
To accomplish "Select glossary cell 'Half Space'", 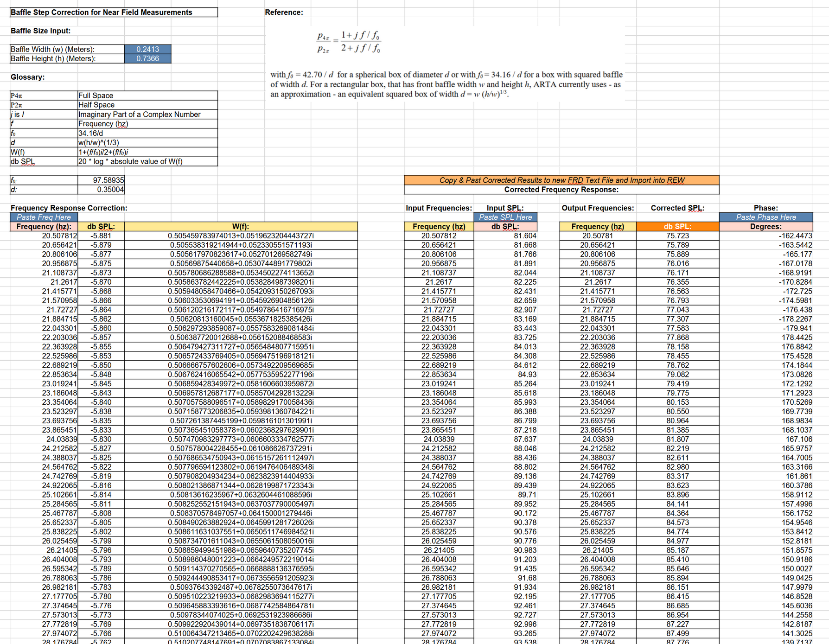I will pyautogui.click(x=147, y=105).
